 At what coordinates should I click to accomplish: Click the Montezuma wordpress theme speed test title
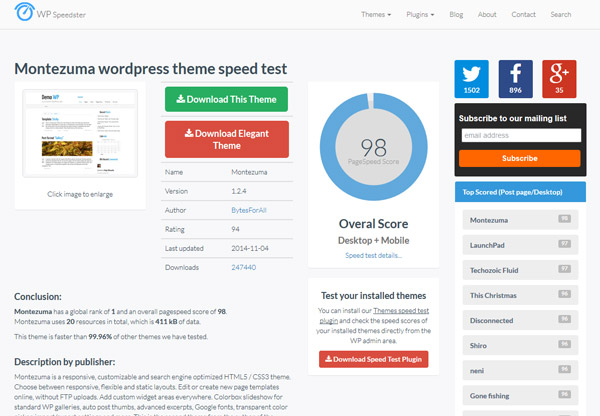(150, 69)
